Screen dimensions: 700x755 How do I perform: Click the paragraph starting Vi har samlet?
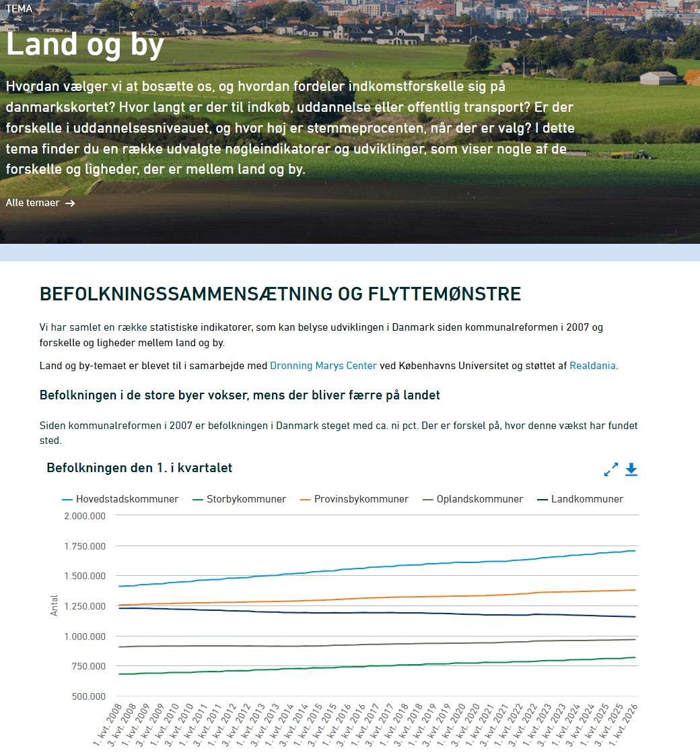click(321, 335)
